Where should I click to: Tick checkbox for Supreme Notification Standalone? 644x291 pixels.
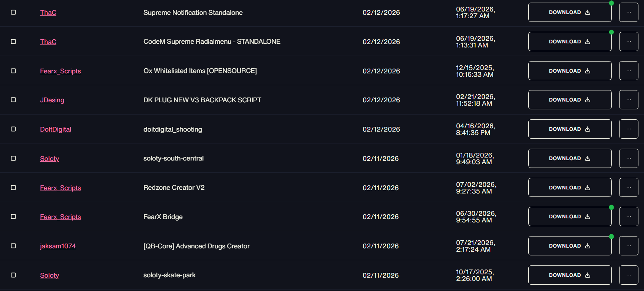13,12
